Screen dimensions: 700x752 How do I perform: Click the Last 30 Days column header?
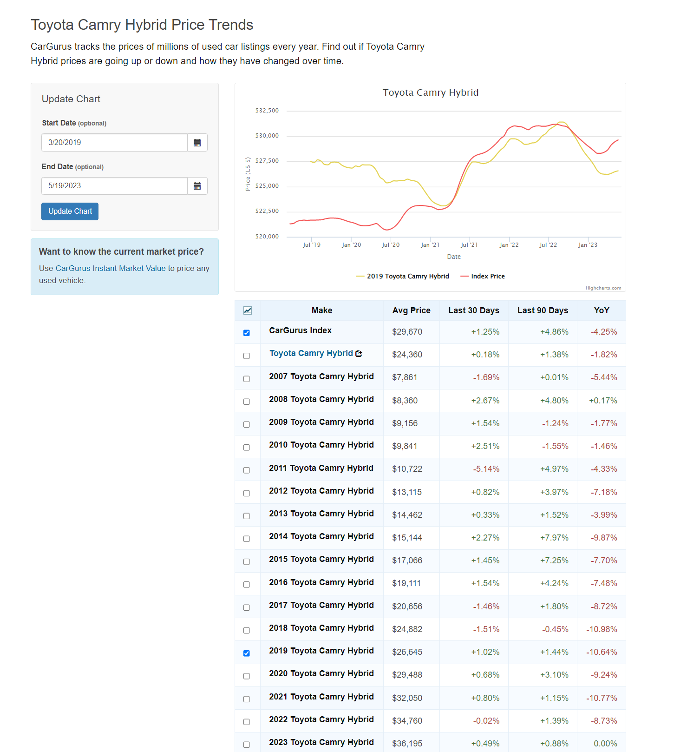tap(474, 310)
